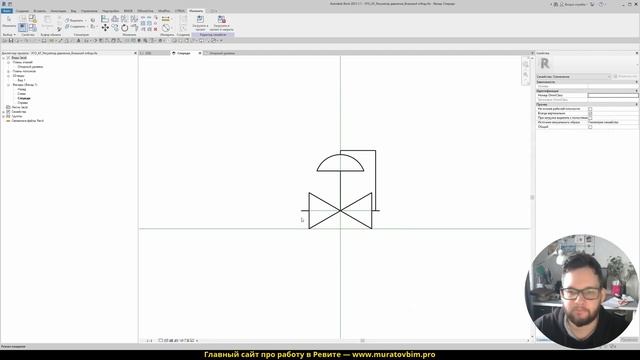Image resolution: width=640 pixels, height=360 pixels.
Task: Expand the Группы node
Action: 4,116
